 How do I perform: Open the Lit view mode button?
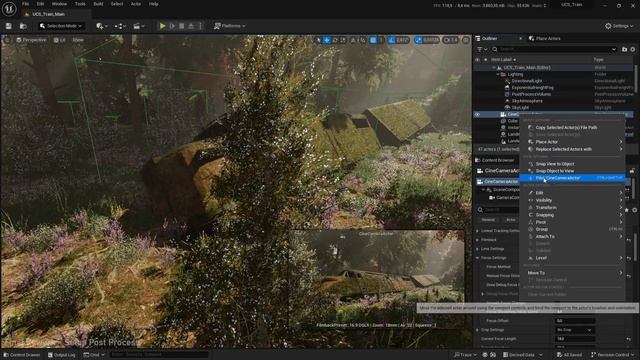pyautogui.click(x=60, y=40)
